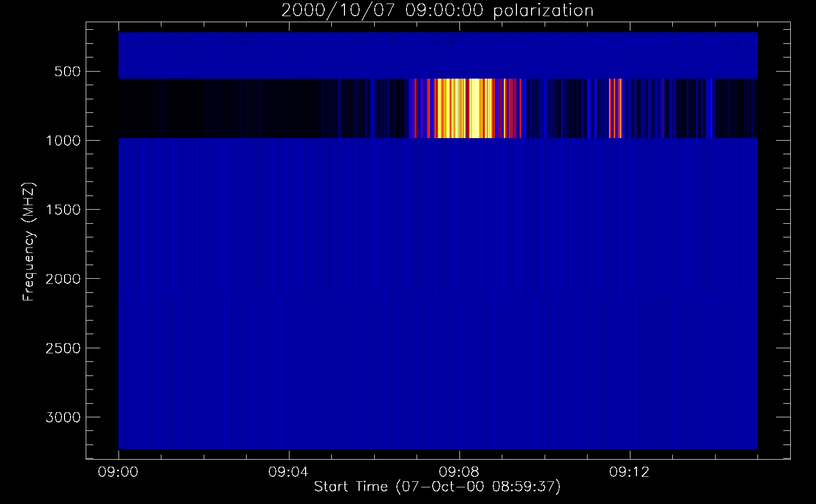
Task: Click the 09:12 time tick label
Action: point(629,472)
